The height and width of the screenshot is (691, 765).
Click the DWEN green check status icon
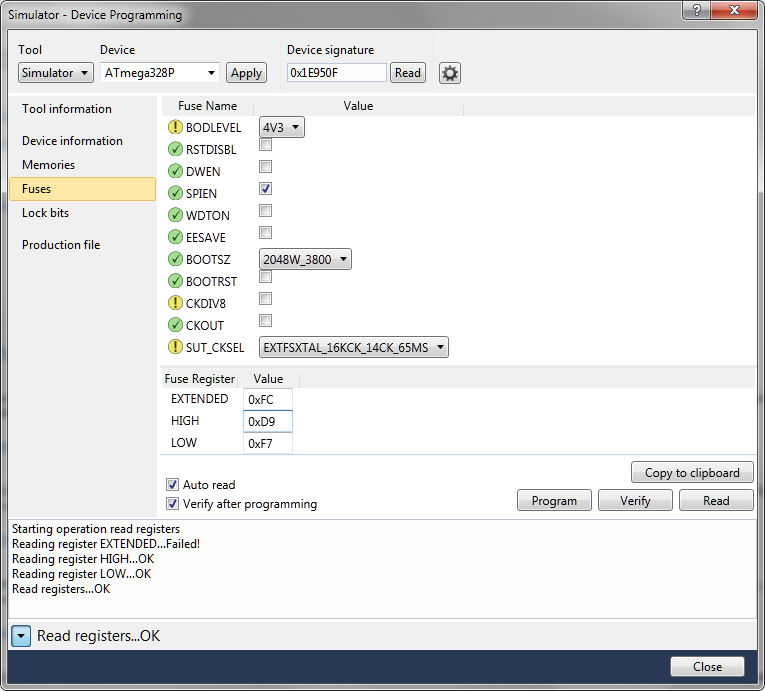pos(175,171)
